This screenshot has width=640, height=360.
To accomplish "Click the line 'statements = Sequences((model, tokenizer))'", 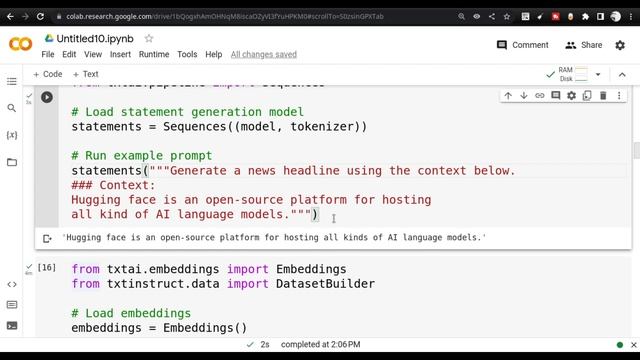I will click(x=219, y=127).
